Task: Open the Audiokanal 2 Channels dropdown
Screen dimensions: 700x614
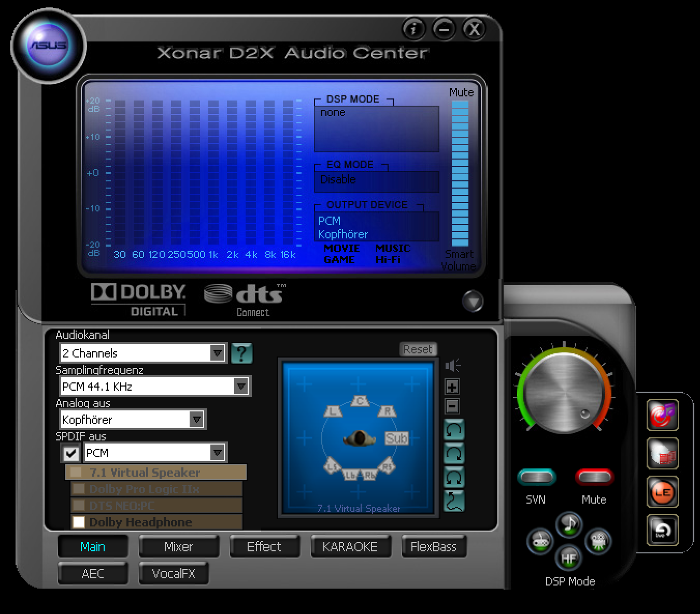Action: (x=143, y=353)
